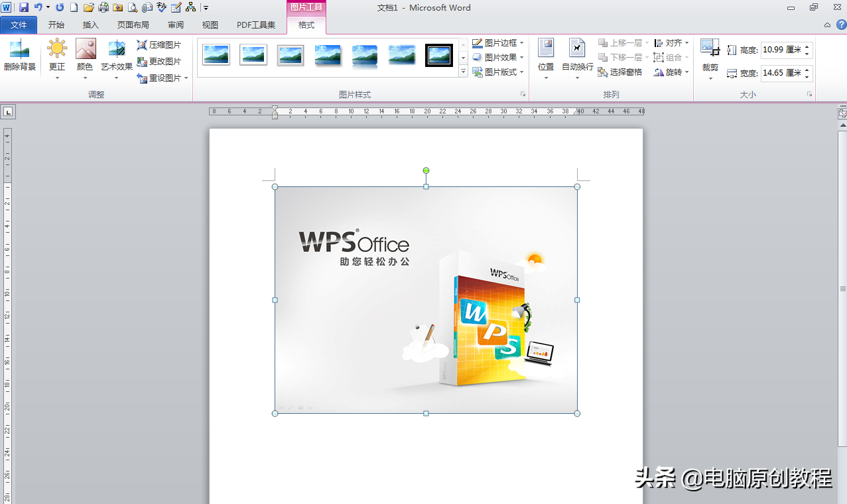Viewport: 847px width, 504px height.
Task: Expand the picture styles gallery
Action: click(x=463, y=72)
